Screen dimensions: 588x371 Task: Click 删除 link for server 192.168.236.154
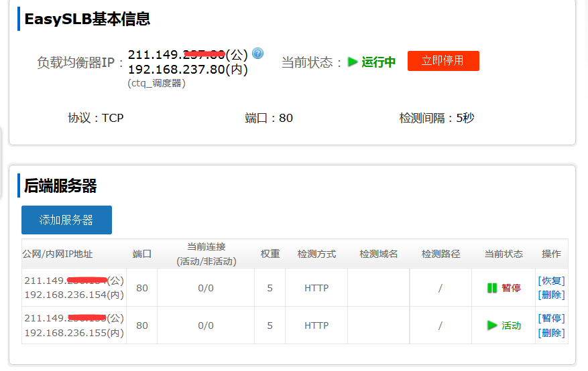(x=552, y=295)
